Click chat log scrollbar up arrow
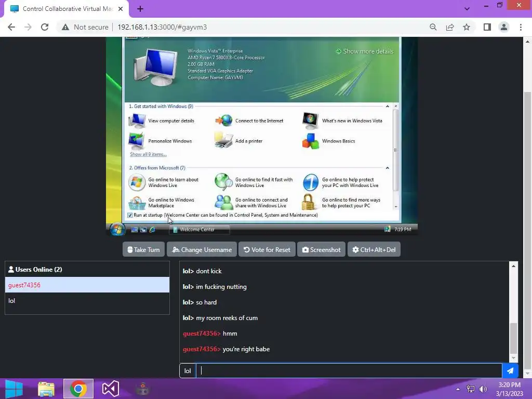Screen dimensions: 532x399 tap(513, 266)
